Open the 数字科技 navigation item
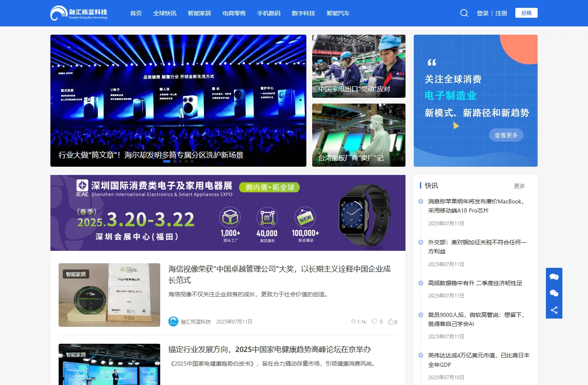588x385 pixels. (x=303, y=13)
